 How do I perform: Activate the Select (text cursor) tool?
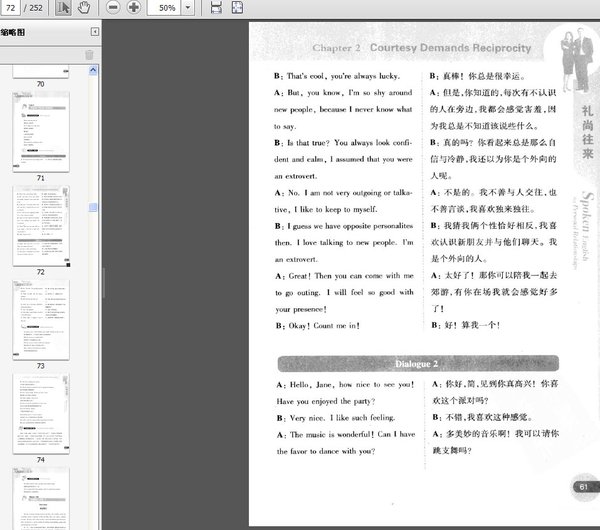pos(63,7)
